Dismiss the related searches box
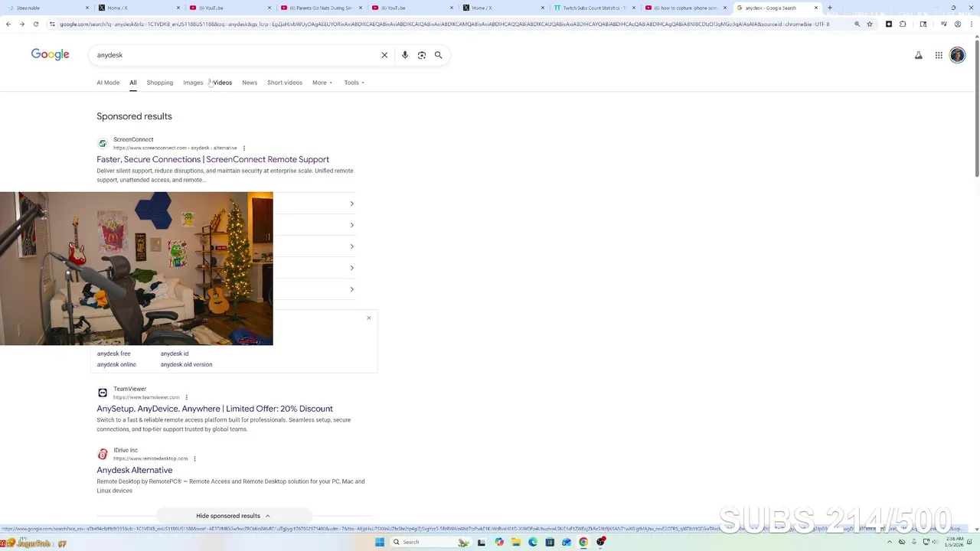 [x=369, y=318]
